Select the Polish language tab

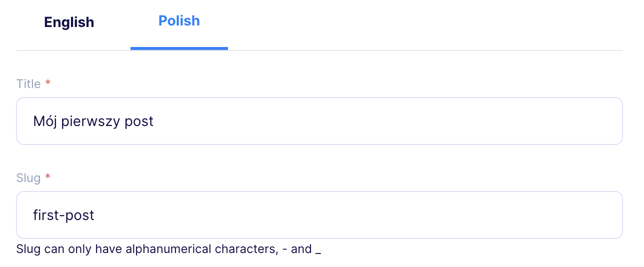pyautogui.click(x=179, y=21)
